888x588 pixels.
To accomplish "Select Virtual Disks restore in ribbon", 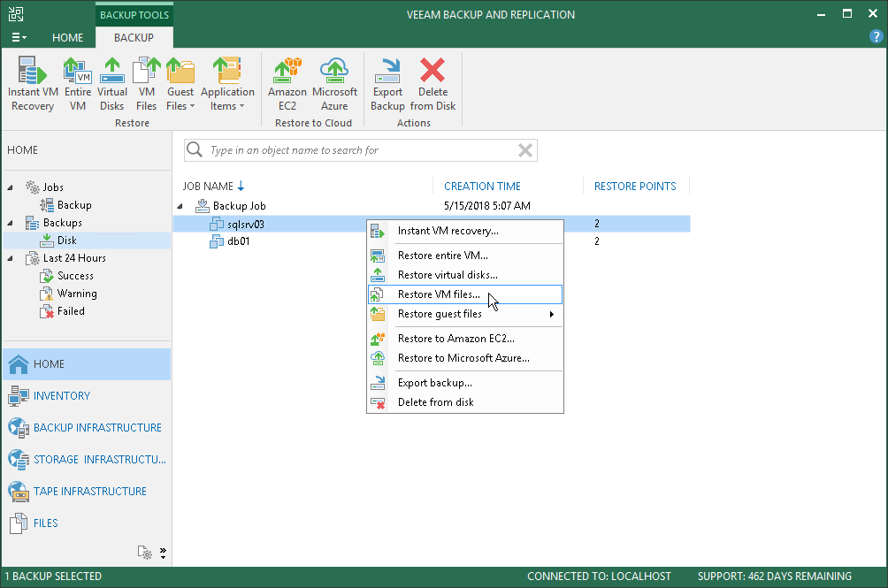I will click(112, 84).
